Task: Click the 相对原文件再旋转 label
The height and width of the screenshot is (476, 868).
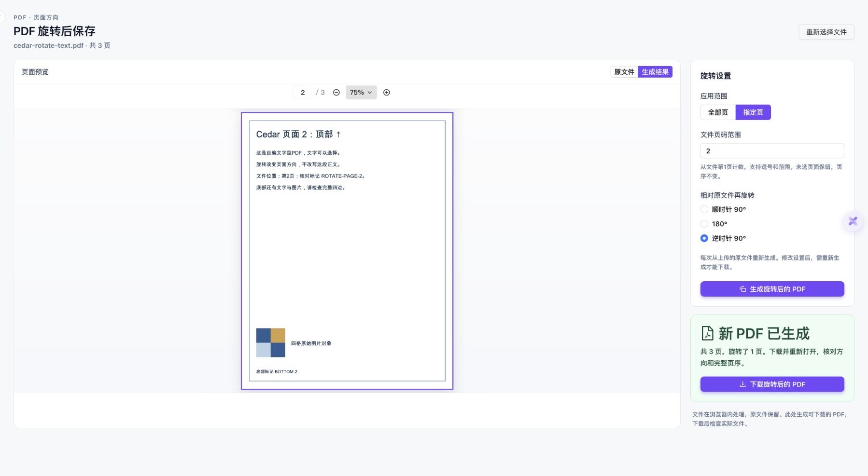Action: pos(727,195)
